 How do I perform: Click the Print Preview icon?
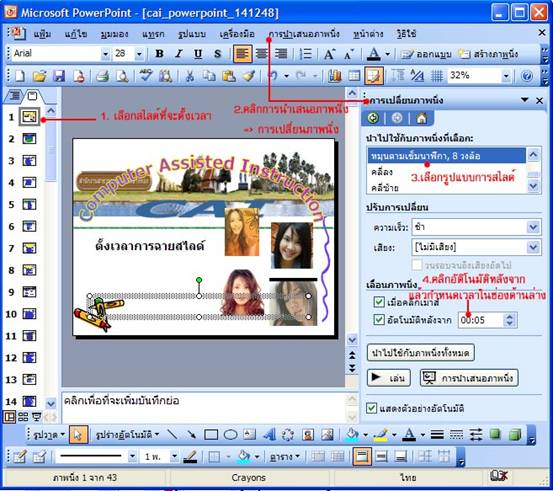point(122,75)
